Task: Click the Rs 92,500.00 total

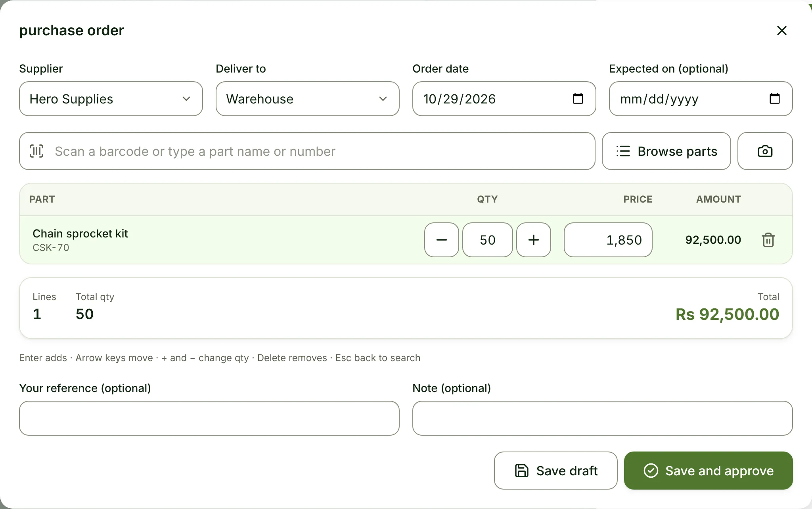Action: point(728,314)
